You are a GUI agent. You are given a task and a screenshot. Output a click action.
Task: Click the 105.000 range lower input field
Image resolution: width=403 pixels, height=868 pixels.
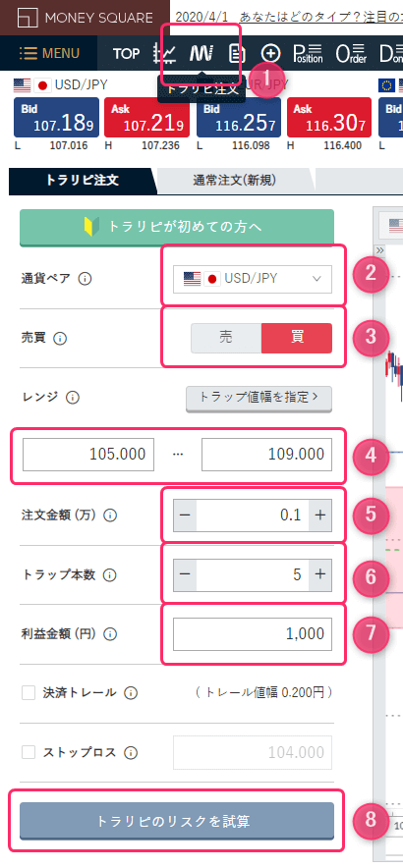click(88, 455)
